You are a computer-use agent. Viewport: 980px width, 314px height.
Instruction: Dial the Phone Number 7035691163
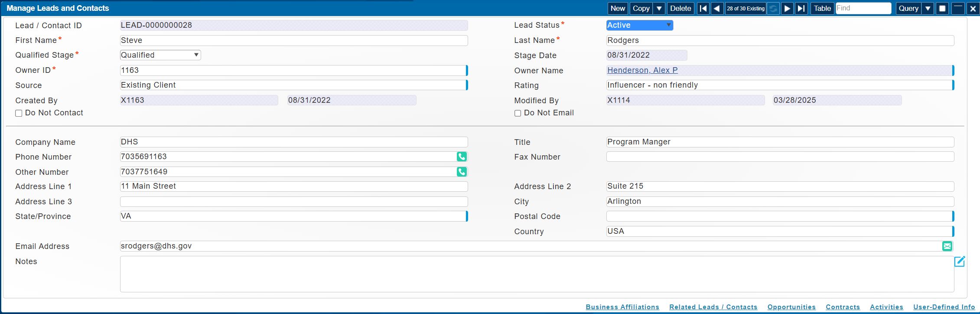(462, 157)
